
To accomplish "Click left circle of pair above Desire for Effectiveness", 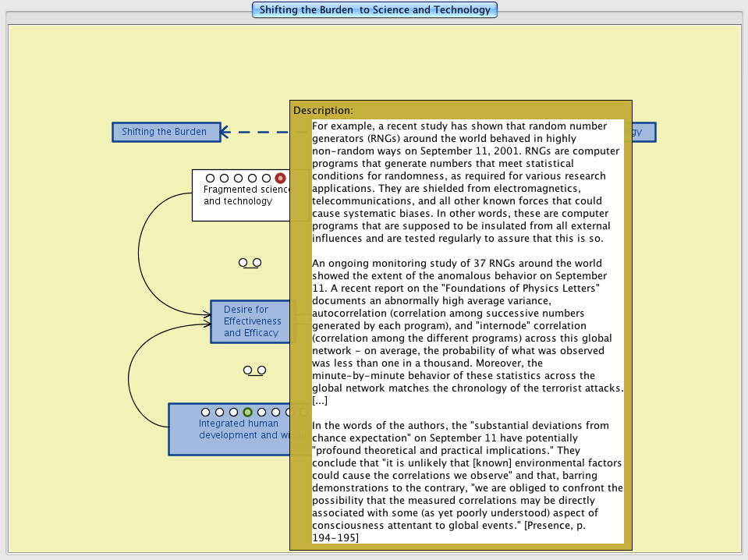I will [x=243, y=263].
